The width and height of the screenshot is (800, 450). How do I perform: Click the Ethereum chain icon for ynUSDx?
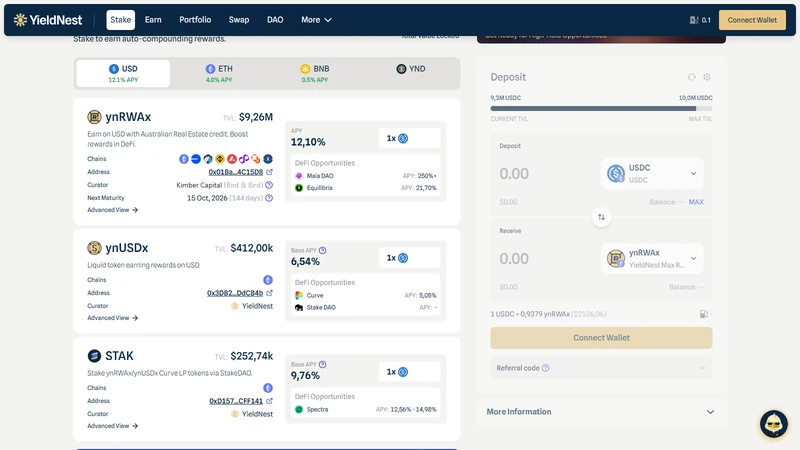(268, 280)
